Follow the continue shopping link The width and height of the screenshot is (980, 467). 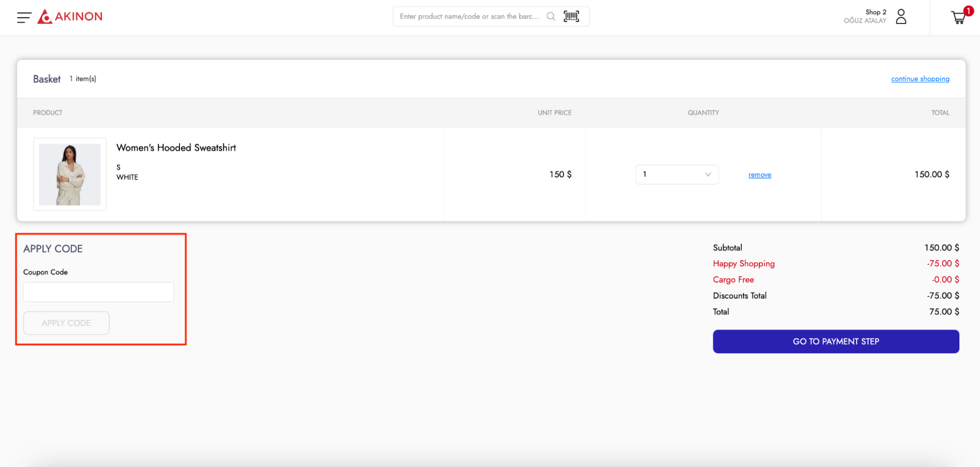coord(920,79)
